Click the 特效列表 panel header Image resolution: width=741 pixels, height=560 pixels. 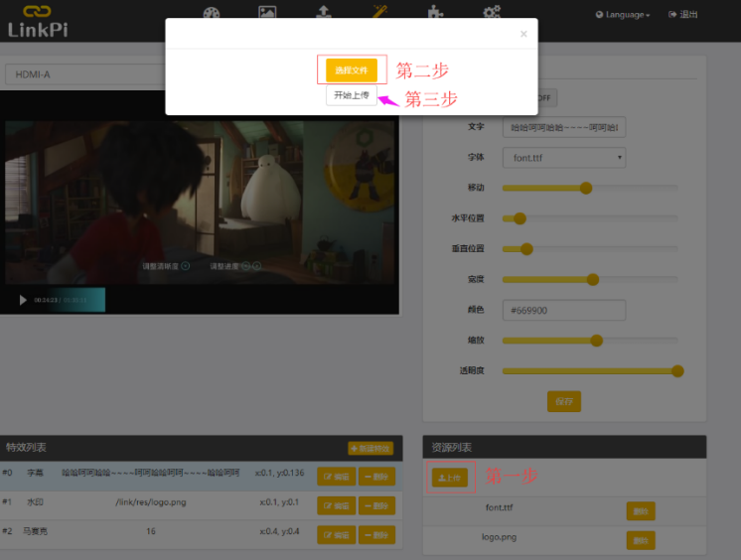pyautogui.click(x=202, y=448)
